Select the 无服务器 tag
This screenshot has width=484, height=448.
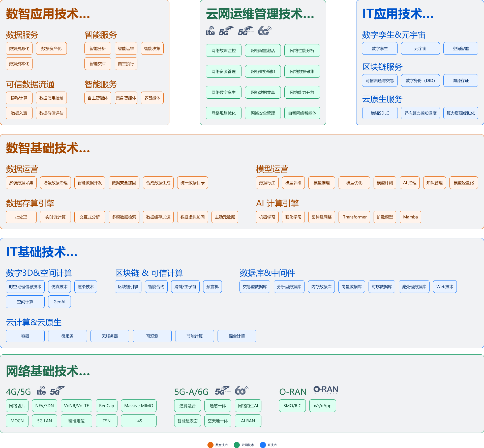[110, 336]
